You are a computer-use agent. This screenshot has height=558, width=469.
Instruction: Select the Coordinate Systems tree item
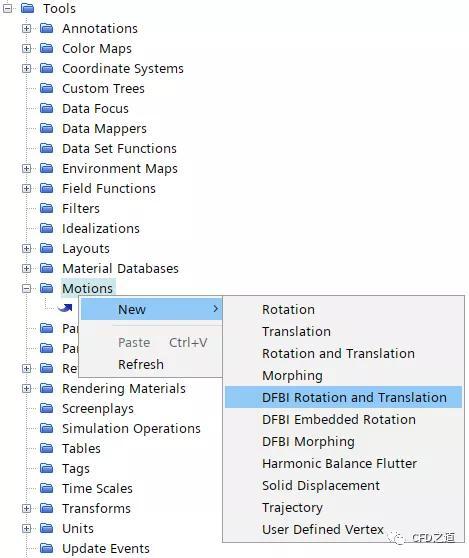coord(123,68)
